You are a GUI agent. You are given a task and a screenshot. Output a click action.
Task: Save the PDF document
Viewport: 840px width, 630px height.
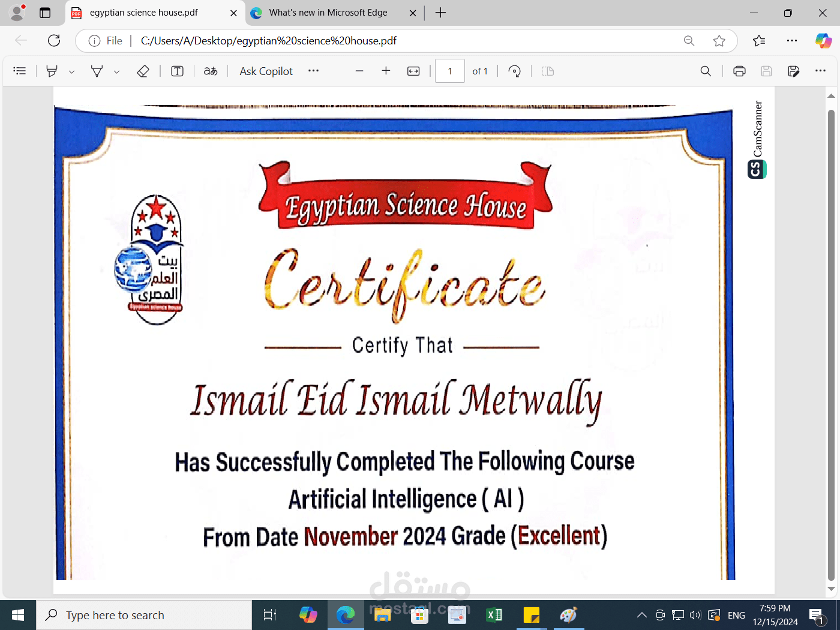point(766,71)
